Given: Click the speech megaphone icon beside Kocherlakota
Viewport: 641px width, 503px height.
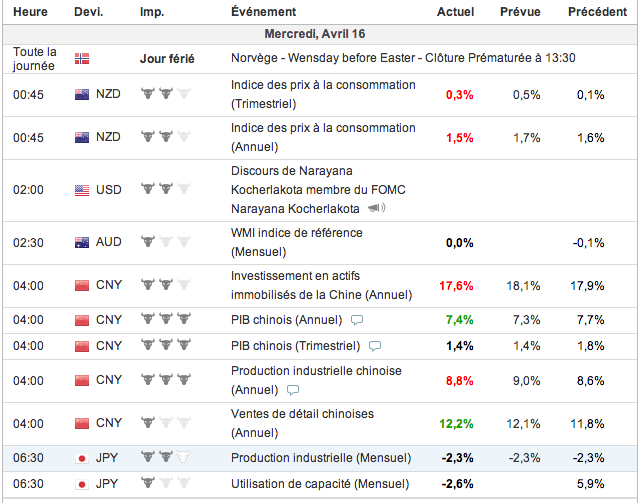Looking at the screenshot, I should tap(376, 208).
